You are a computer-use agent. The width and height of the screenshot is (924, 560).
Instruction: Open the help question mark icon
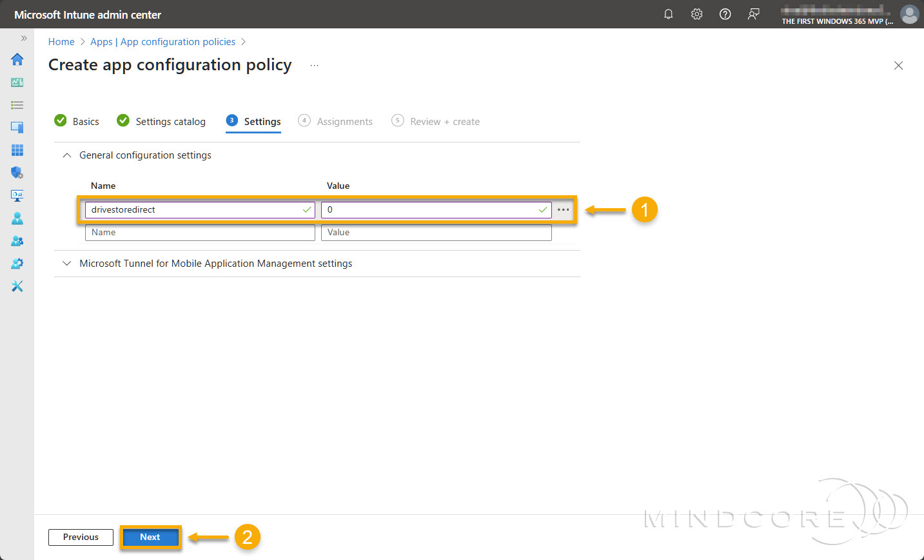[725, 14]
